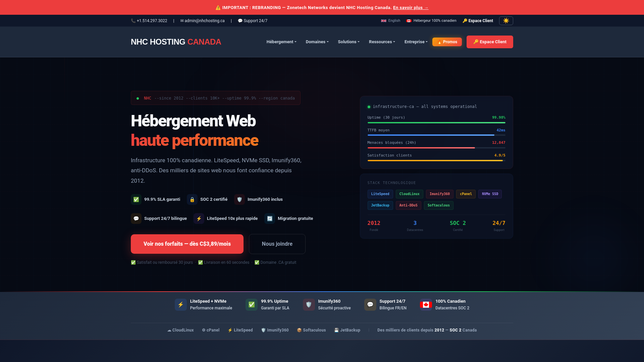Click the admin@nhchosting.ca email link
This screenshot has width=644, height=362.
click(203, 21)
